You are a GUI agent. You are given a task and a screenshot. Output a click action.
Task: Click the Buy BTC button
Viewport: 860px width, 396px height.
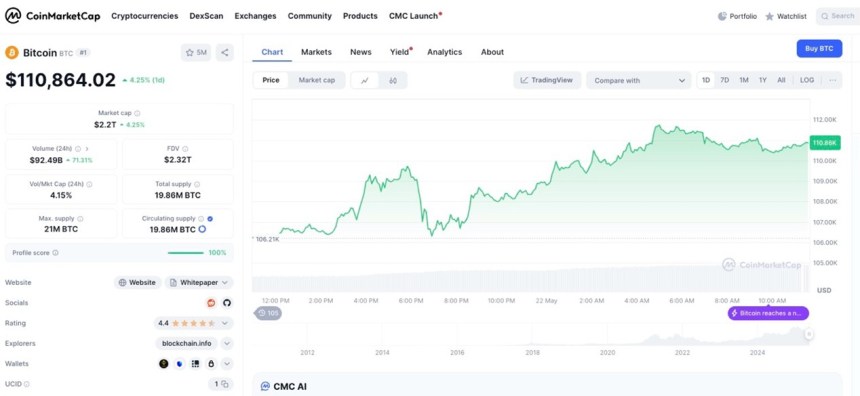(819, 49)
